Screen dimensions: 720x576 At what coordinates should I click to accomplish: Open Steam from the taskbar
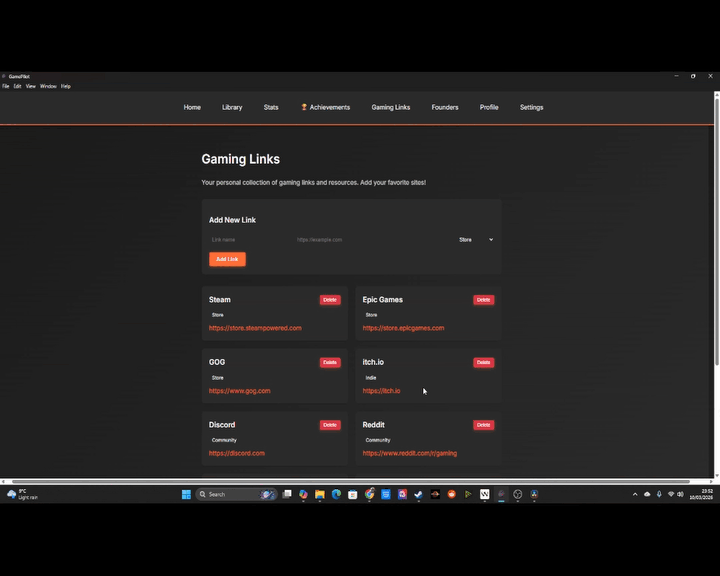pos(419,494)
